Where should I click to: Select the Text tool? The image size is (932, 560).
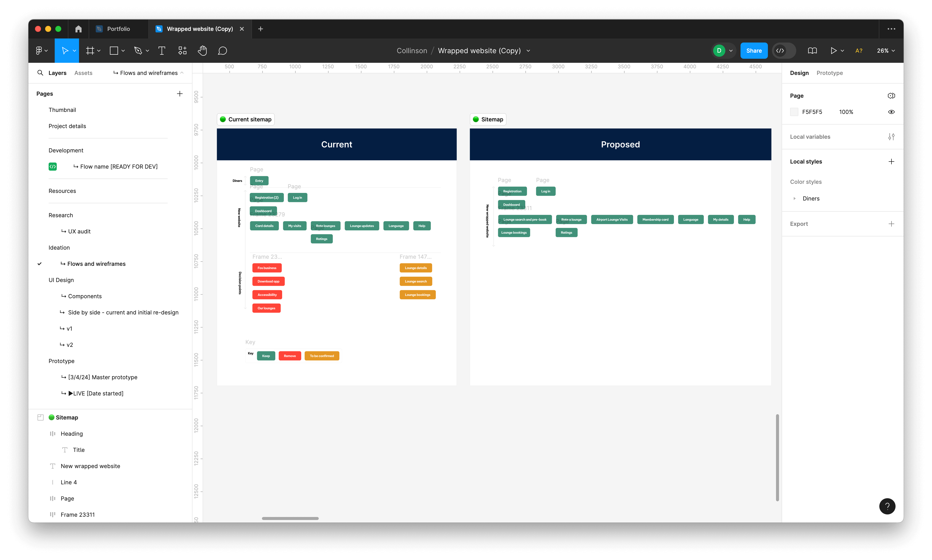(162, 51)
